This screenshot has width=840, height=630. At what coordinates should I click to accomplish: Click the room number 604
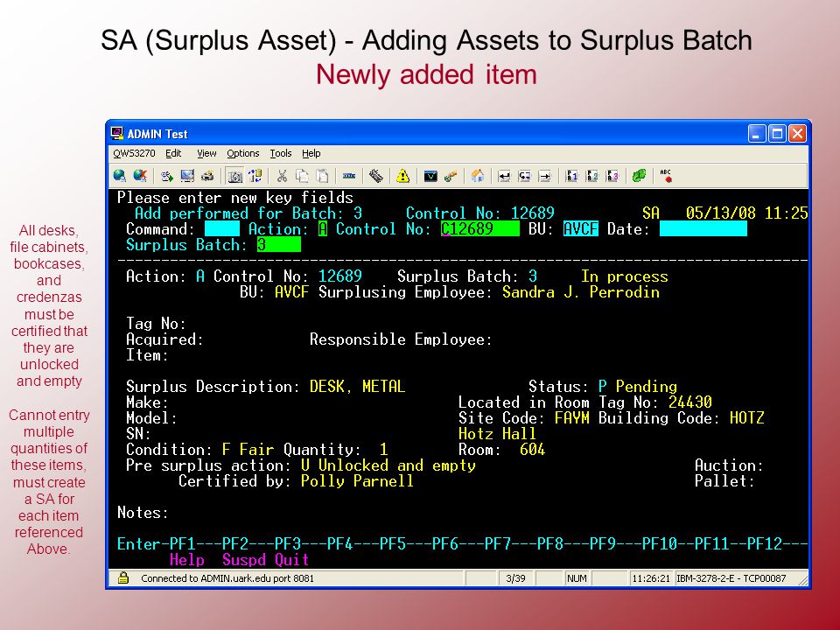[x=532, y=450]
